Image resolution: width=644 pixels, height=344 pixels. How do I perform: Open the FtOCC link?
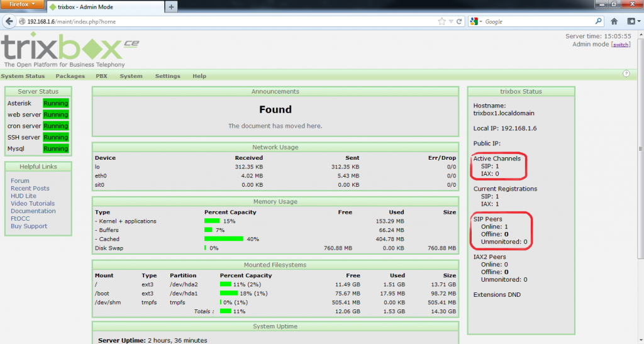(20, 219)
